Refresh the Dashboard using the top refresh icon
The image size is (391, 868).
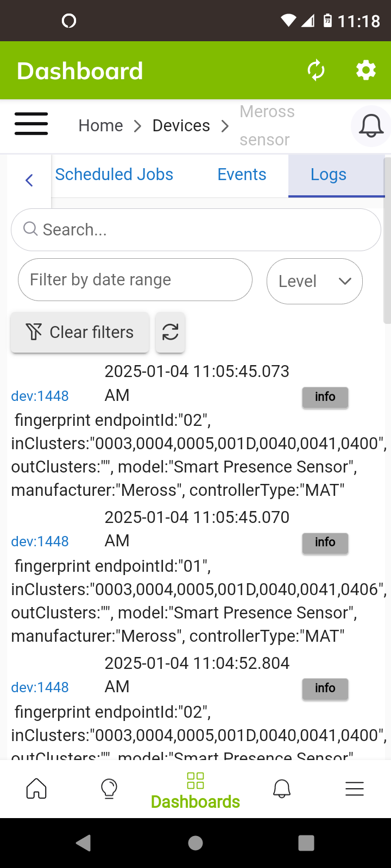point(317,70)
